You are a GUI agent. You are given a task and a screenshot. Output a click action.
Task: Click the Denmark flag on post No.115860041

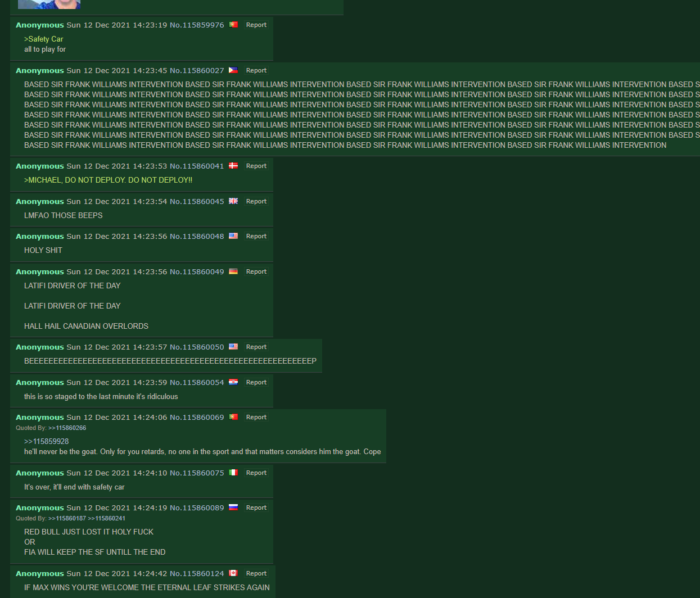233,166
